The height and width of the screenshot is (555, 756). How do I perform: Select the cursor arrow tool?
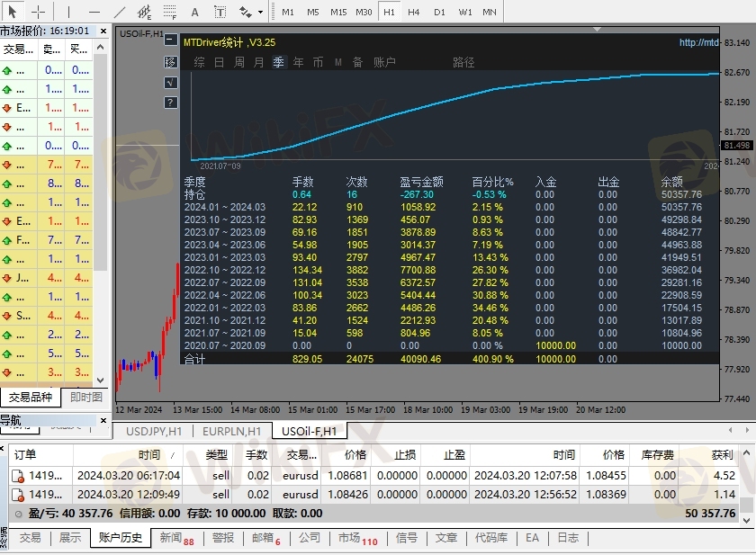(x=12, y=12)
